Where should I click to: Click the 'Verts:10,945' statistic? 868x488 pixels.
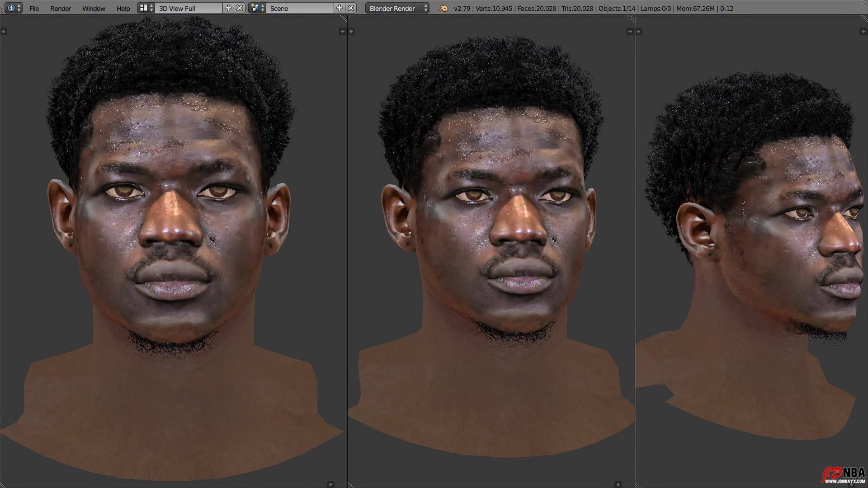coord(494,8)
